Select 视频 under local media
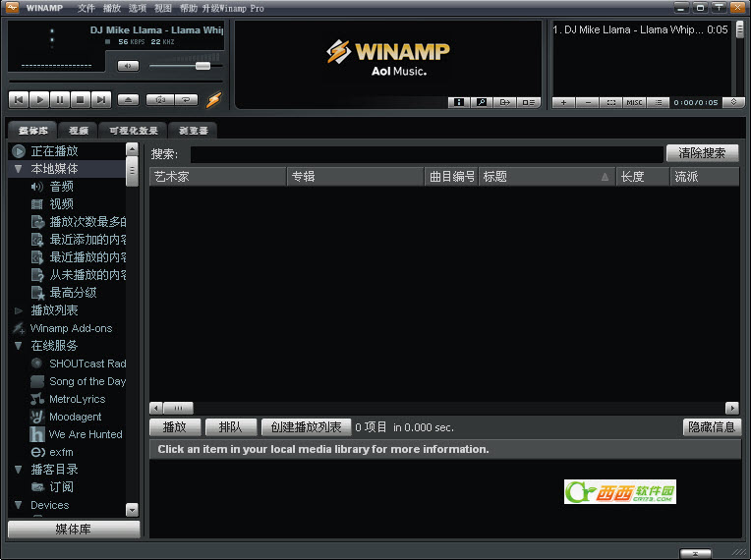This screenshot has height=560, width=751. [61, 204]
